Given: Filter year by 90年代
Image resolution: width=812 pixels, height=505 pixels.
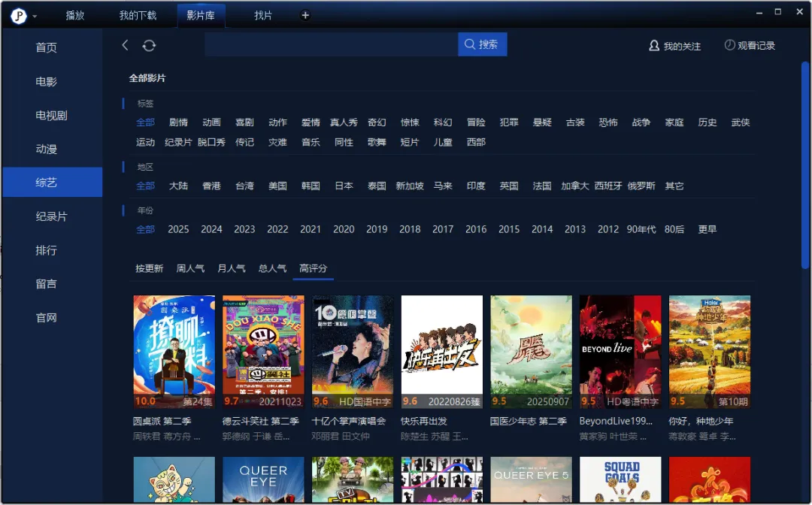Looking at the screenshot, I should (641, 229).
